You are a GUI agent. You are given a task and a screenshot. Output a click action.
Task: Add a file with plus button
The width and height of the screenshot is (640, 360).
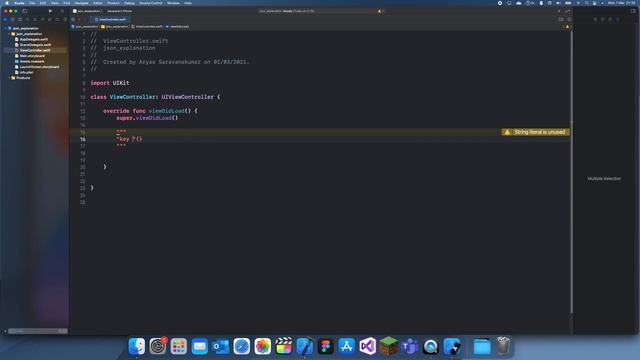point(5,331)
